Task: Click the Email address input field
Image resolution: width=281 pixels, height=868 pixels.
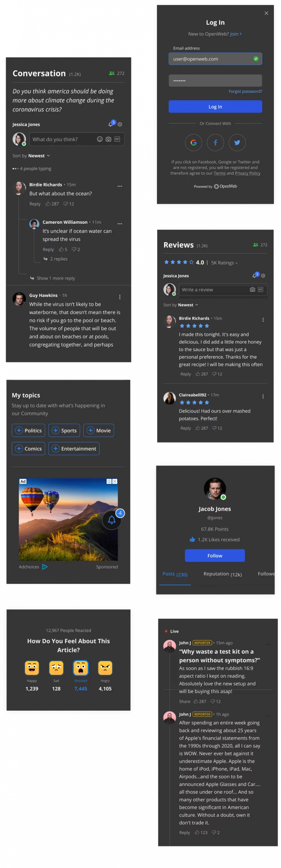Action: (212, 59)
